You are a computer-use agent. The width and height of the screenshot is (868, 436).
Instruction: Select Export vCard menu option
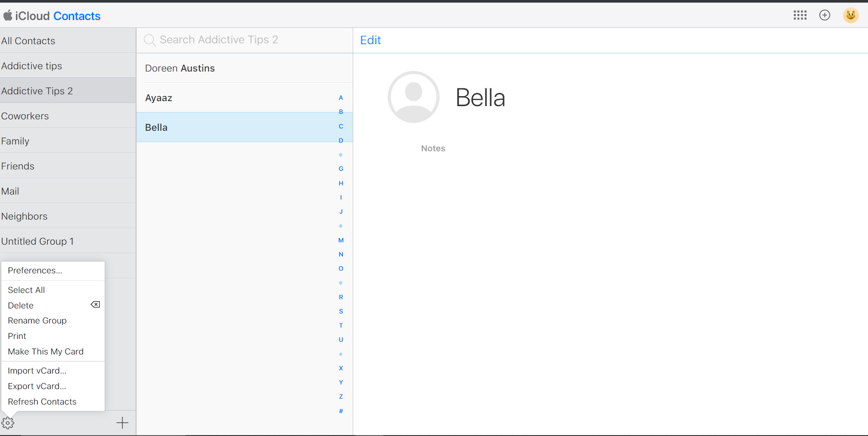tap(37, 386)
